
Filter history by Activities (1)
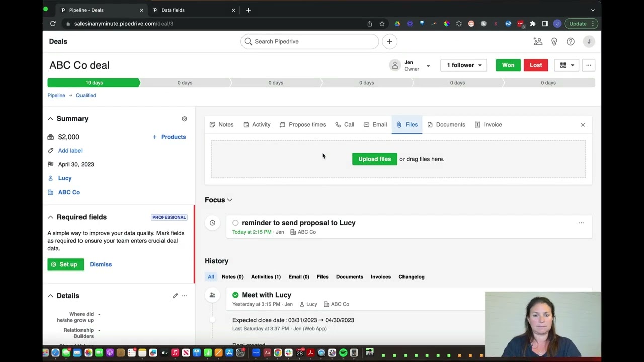click(266, 277)
